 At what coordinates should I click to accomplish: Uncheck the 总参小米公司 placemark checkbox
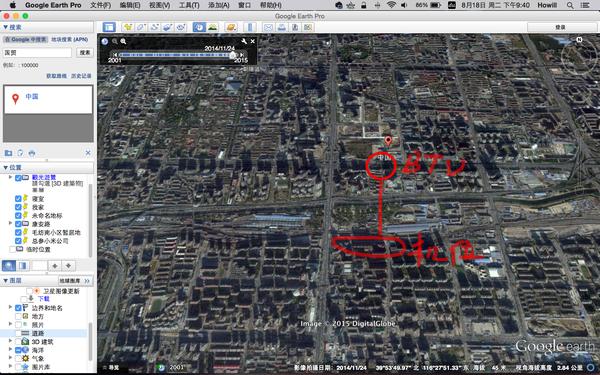18,241
